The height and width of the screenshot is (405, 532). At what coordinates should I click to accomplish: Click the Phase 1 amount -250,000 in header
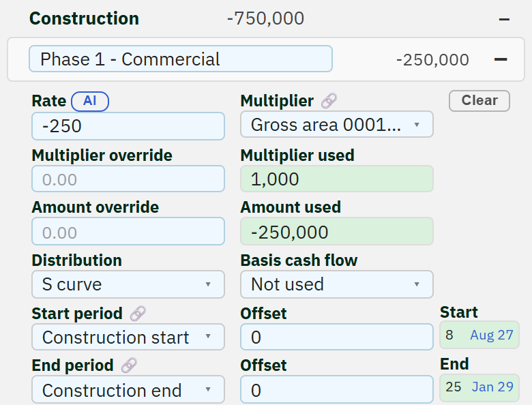[x=432, y=60]
